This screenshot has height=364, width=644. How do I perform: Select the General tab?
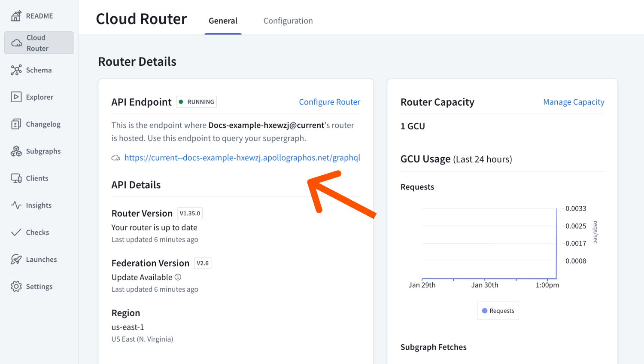pos(223,21)
